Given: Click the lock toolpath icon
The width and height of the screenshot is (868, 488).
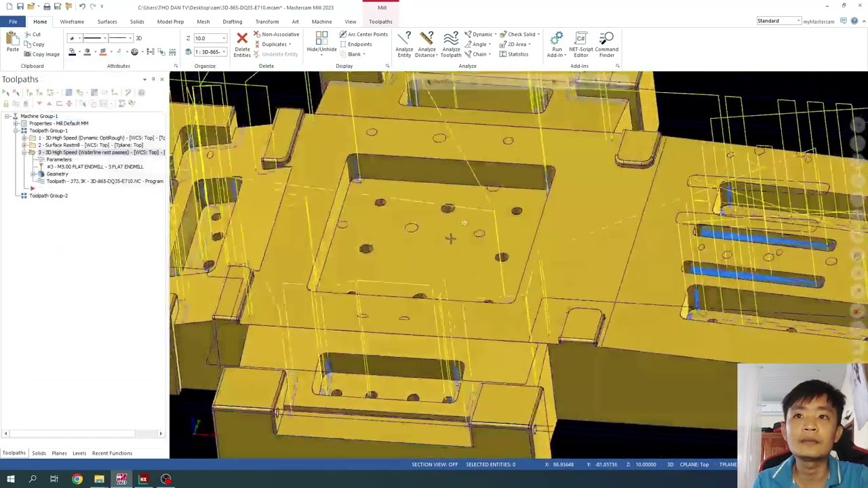Looking at the screenshot, I should pos(7,104).
